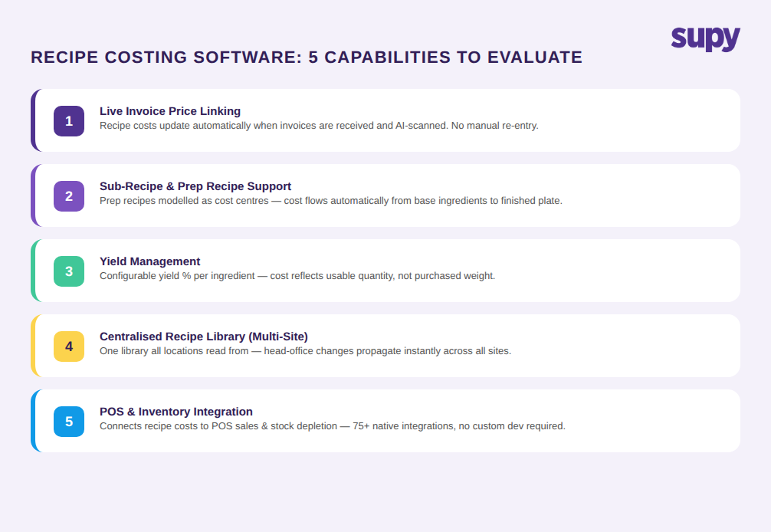This screenshot has width=771, height=532.
Task: Click the 'Recipe Costing Software: 5 Capabilities to Evaluate' title
Action: tap(307, 57)
